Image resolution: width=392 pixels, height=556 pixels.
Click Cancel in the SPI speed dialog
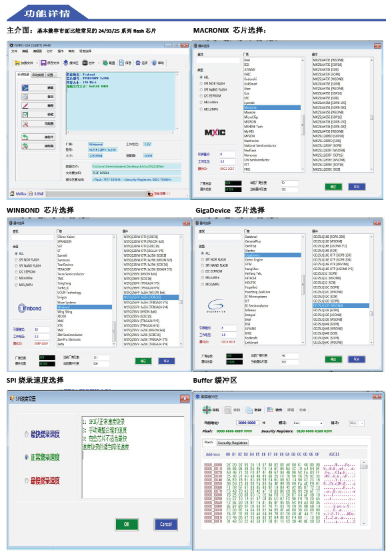166,525
